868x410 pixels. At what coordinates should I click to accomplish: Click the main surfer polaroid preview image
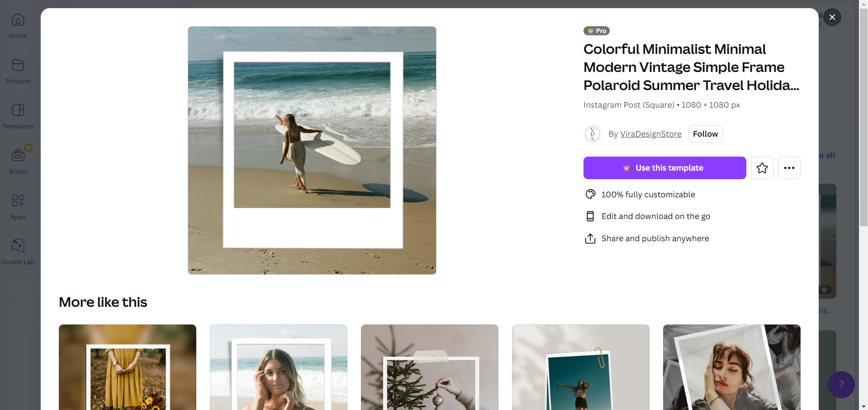click(x=312, y=150)
